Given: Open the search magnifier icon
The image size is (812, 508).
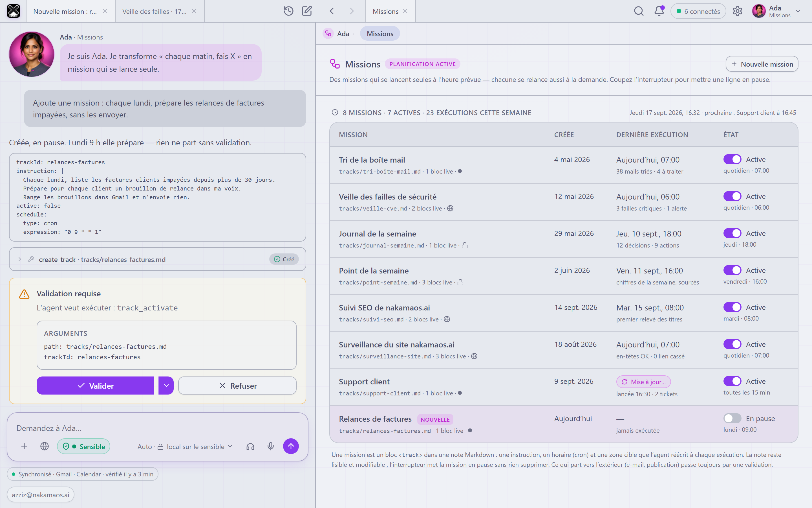Looking at the screenshot, I should click(x=639, y=11).
